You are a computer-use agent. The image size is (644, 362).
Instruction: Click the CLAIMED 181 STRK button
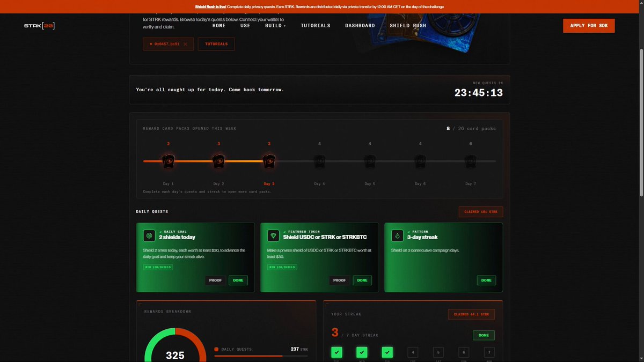coord(481,212)
